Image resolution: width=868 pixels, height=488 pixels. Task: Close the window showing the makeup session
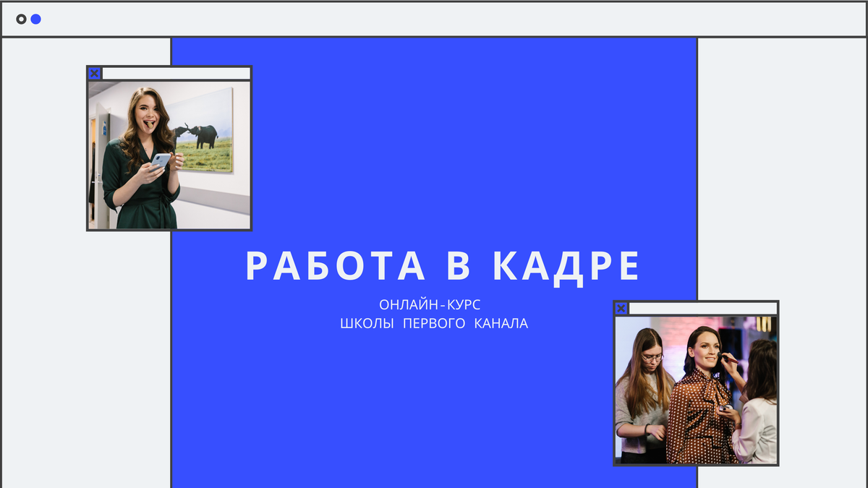point(621,309)
